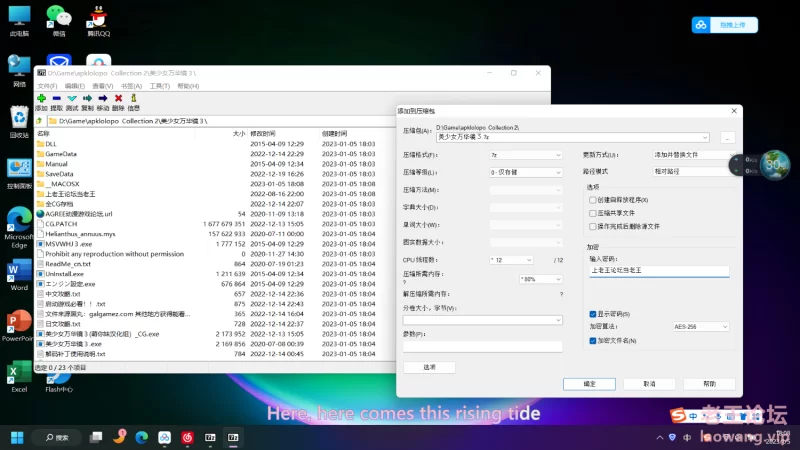Click the Copy (复制) toolbar icon
The width and height of the screenshot is (800, 450).
coord(87,98)
